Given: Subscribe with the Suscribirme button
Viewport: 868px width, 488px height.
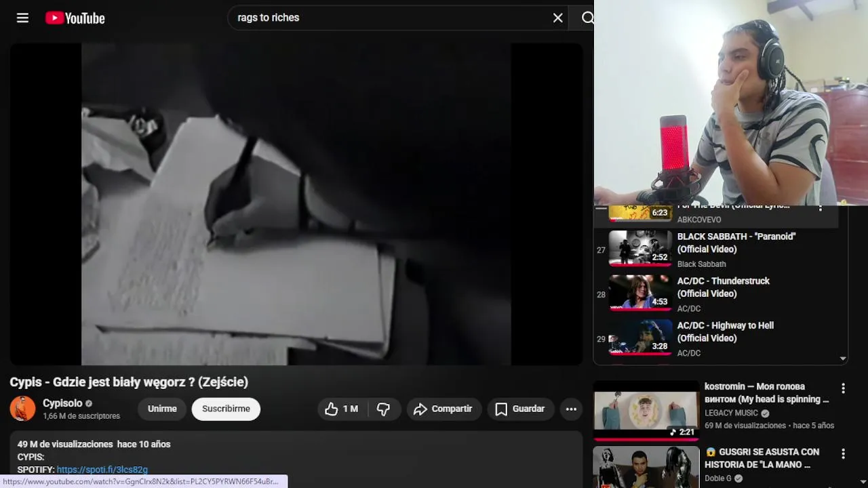Looking at the screenshot, I should tap(226, 409).
